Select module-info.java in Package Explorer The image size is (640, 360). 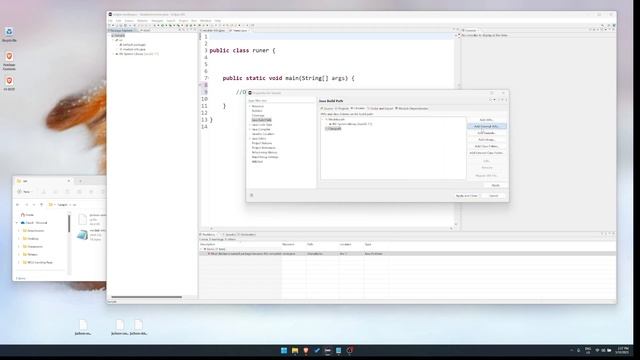click(x=134, y=49)
